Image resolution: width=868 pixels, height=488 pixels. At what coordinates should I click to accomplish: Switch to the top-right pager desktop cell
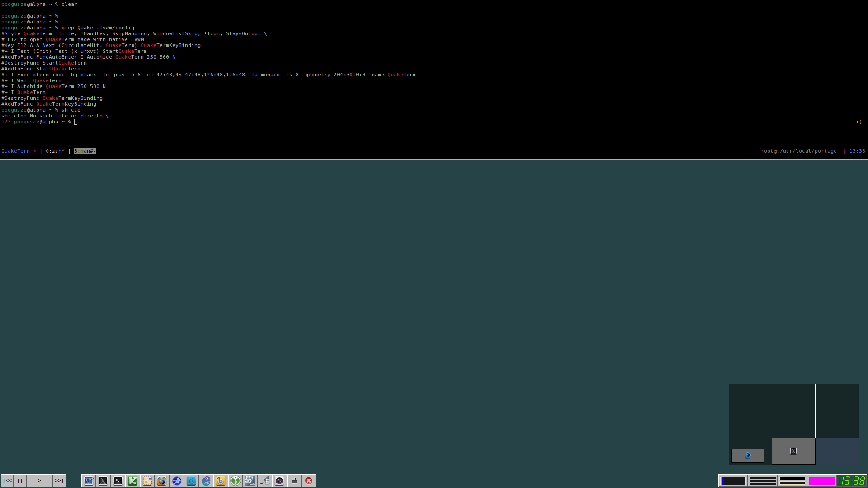(837, 397)
